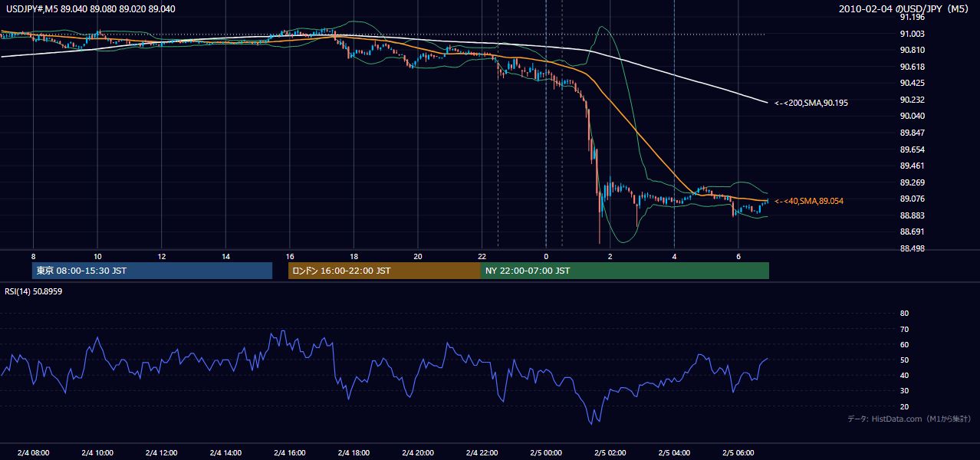Click price axis value 89.076
The image size is (980, 460).
pos(913,199)
